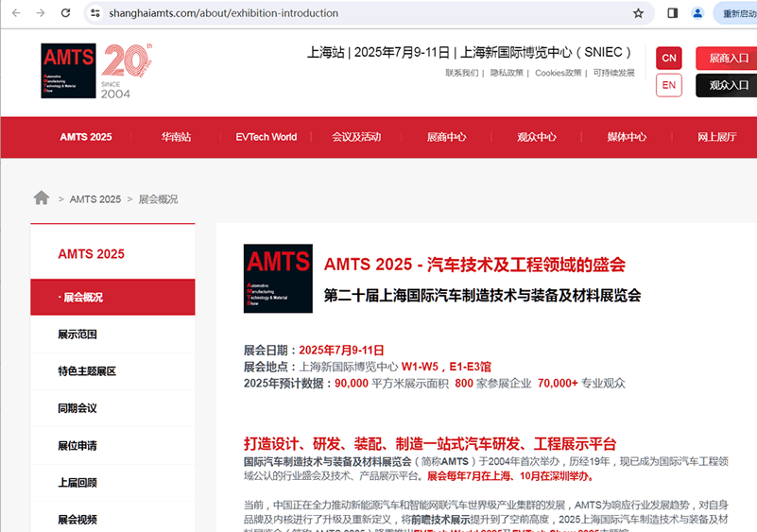The width and height of the screenshot is (757, 532).
Task: Click the date text 2025年7月9-11日 in article
Action: click(x=341, y=350)
